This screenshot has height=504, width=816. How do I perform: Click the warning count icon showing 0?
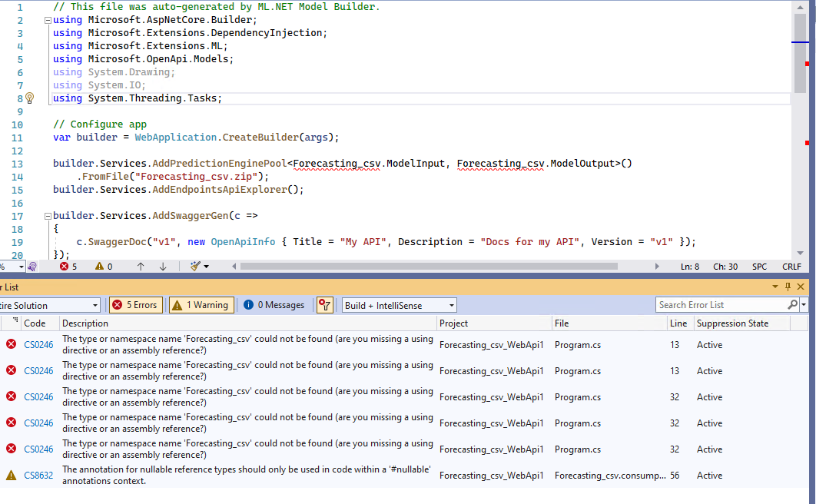click(x=99, y=267)
